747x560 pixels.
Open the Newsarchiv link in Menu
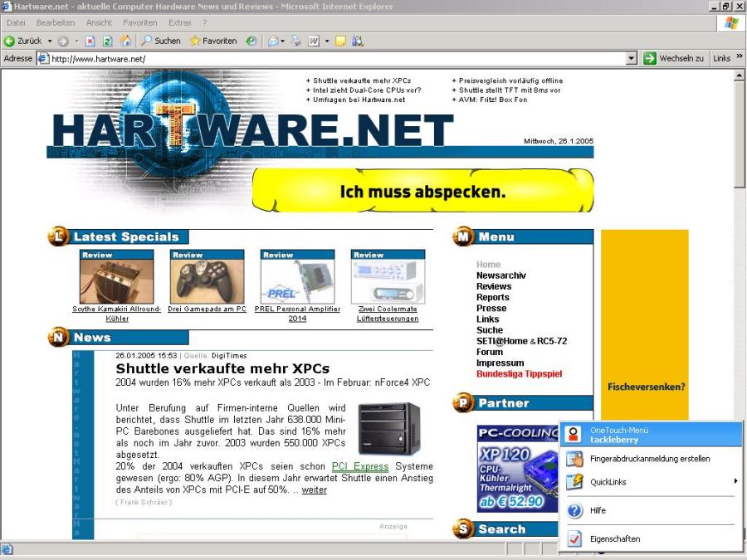[501, 275]
